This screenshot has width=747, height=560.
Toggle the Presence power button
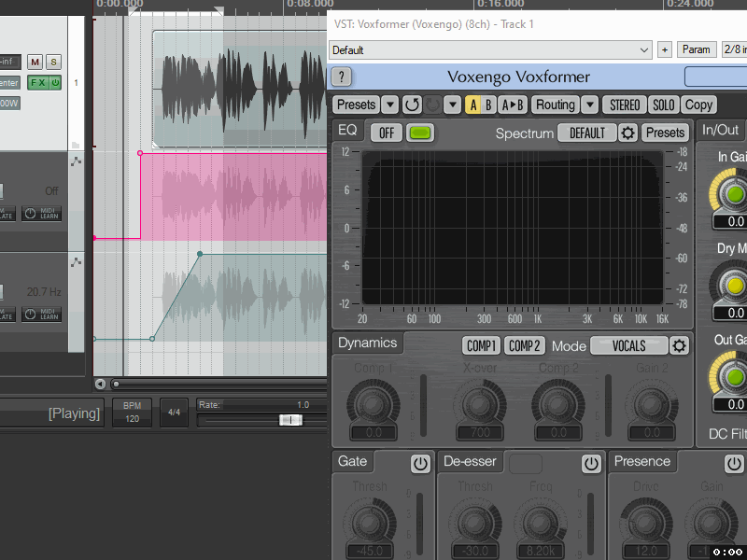734,463
